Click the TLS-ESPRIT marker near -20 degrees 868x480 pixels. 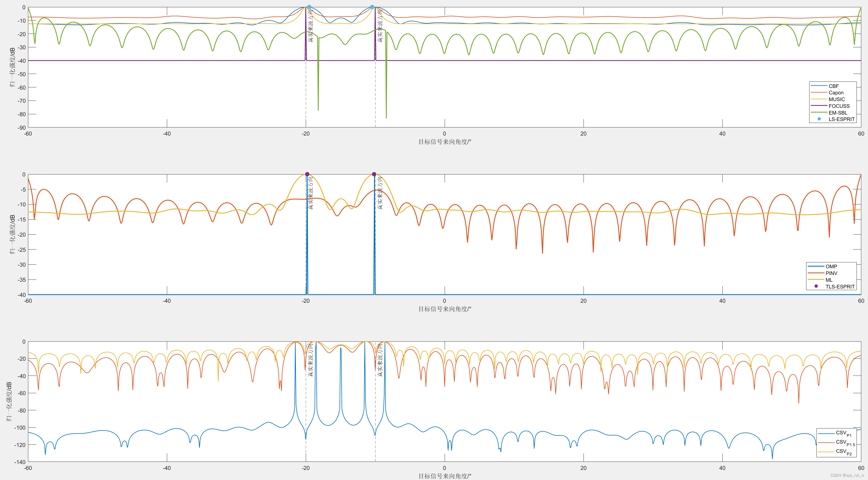click(x=307, y=174)
